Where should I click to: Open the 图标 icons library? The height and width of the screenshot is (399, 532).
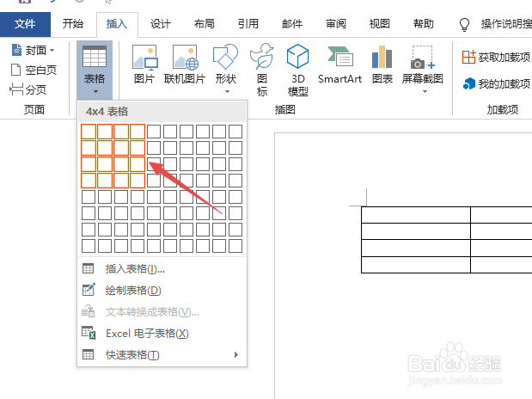tap(261, 71)
